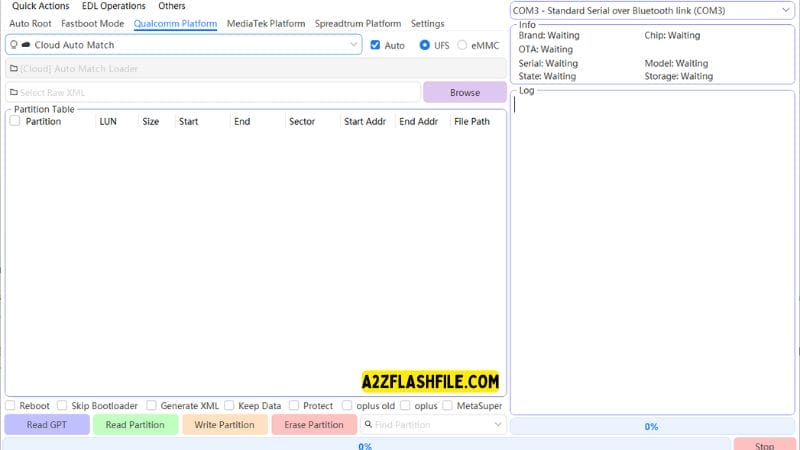This screenshot has width=800, height=450.
Task: Click the Read Partition button
Action: [x=135, y=424]
